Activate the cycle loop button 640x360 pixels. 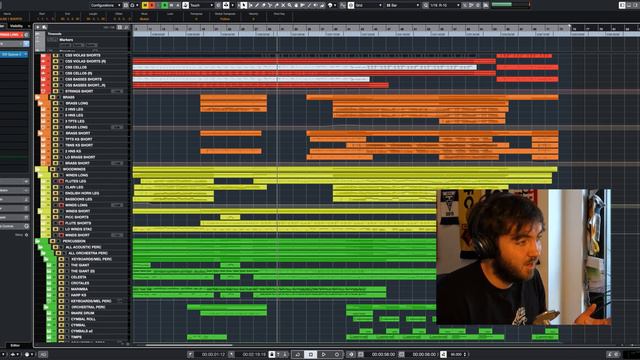click(x=298, y=354)
